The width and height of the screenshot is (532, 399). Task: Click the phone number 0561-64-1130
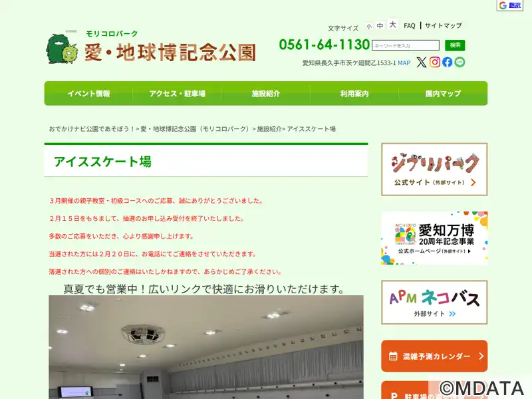[x=324, y=45]
